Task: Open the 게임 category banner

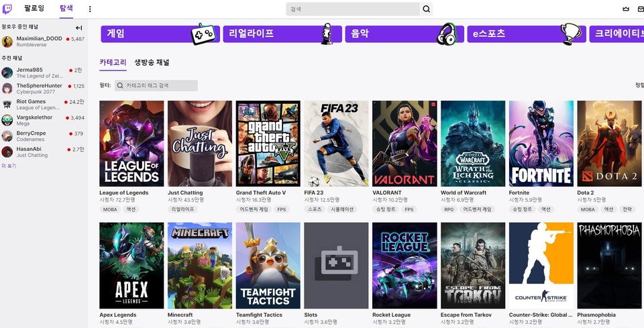Action: (160, 34)
